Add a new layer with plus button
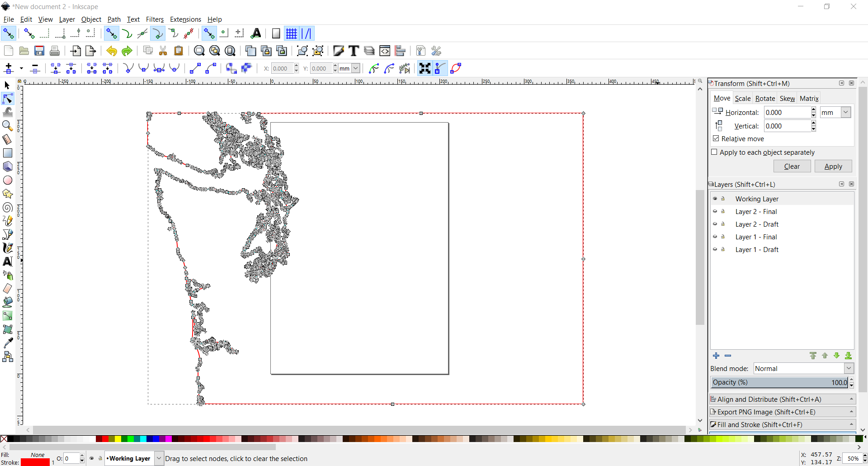 coord(716,356)
